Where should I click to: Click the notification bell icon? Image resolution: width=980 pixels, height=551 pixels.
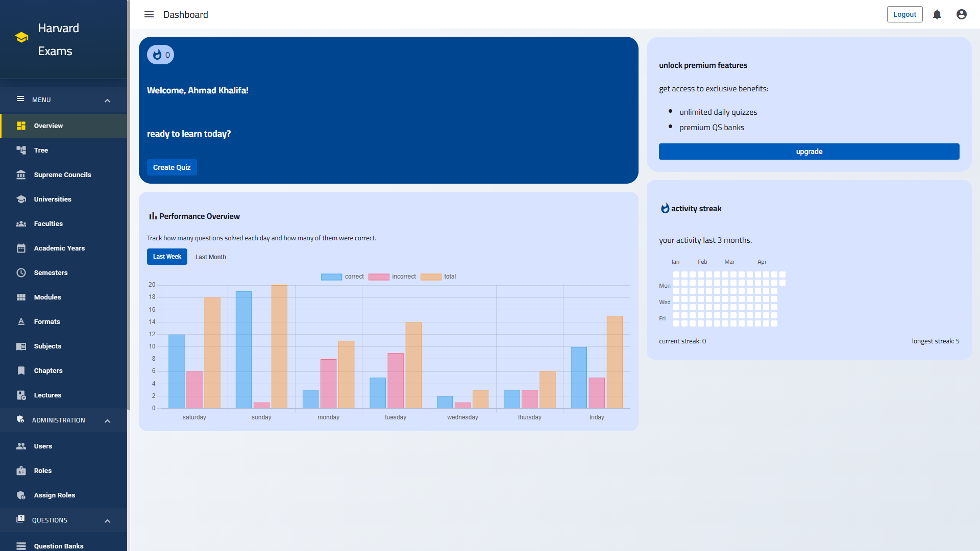937,14
